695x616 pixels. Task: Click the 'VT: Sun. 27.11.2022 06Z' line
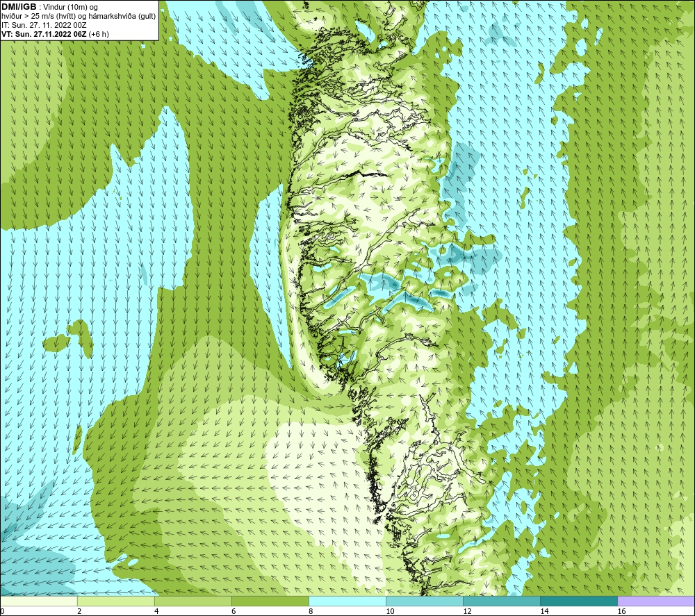(55, 34)
